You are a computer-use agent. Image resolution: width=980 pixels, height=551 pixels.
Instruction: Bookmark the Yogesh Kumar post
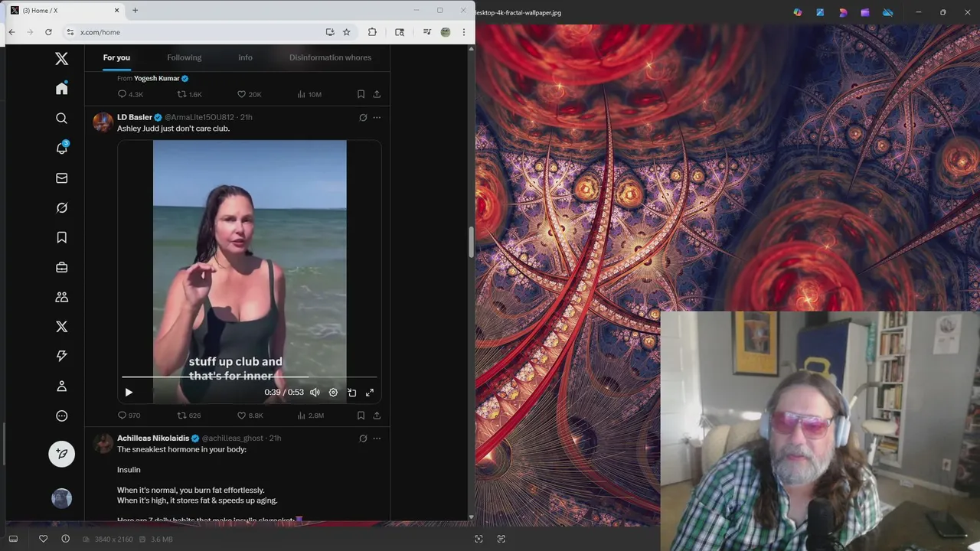coord(361,94)
